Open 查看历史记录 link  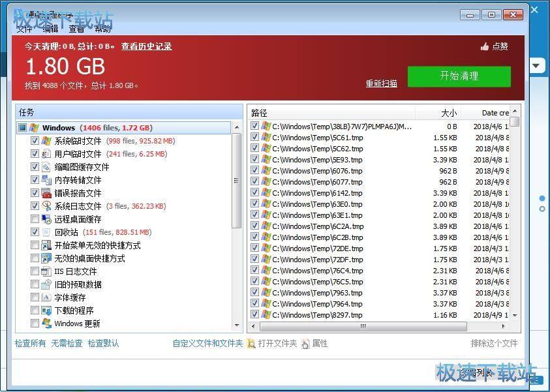coord(147,46)
